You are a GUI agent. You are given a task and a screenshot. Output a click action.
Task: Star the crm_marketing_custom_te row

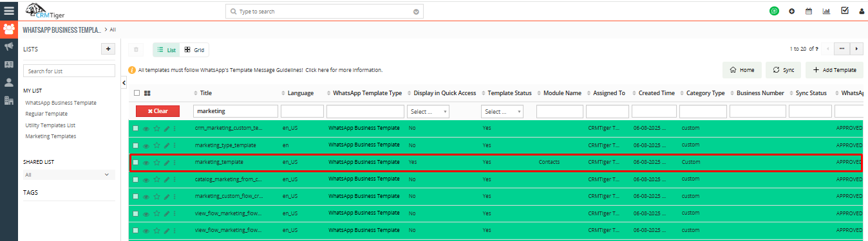point(156,129)
